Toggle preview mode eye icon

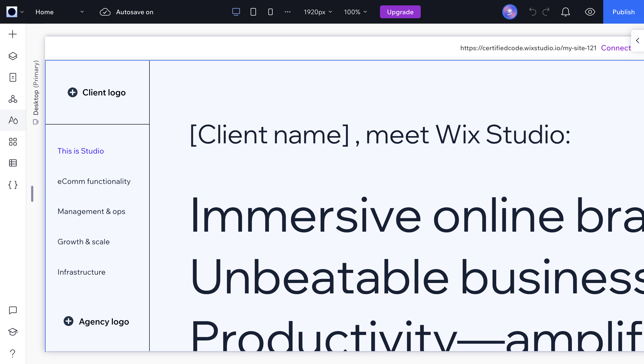590,12
